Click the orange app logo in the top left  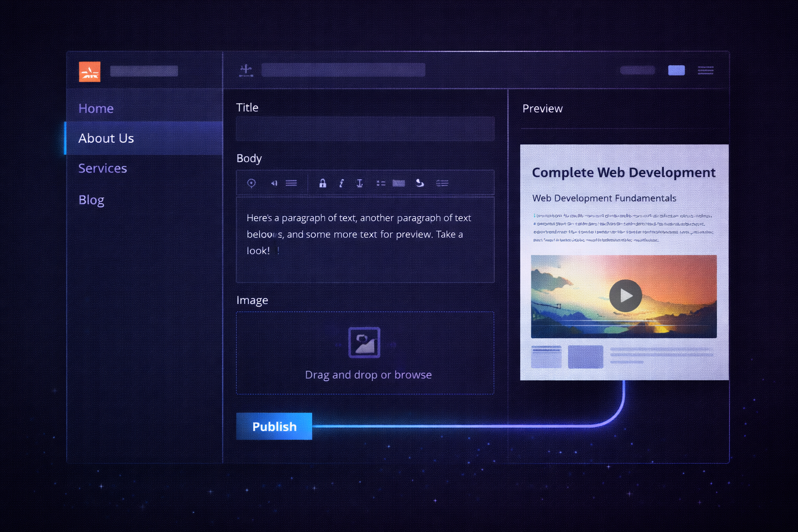pos(89,71)
